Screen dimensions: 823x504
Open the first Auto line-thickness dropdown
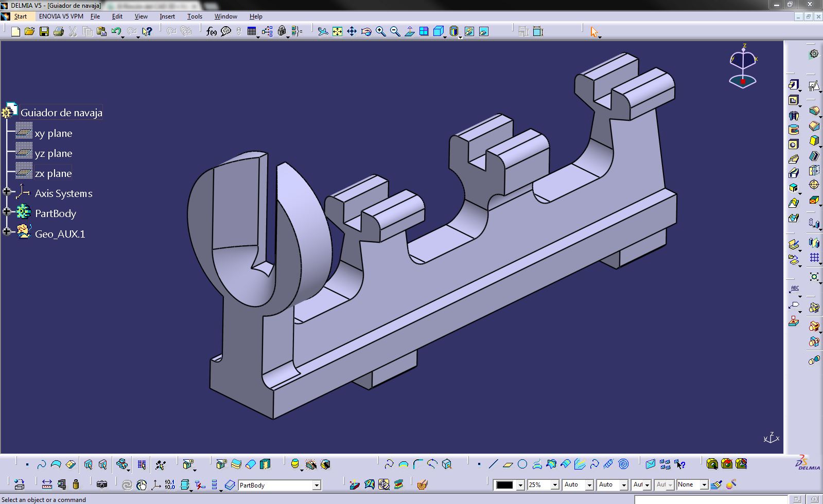[590, 485]
